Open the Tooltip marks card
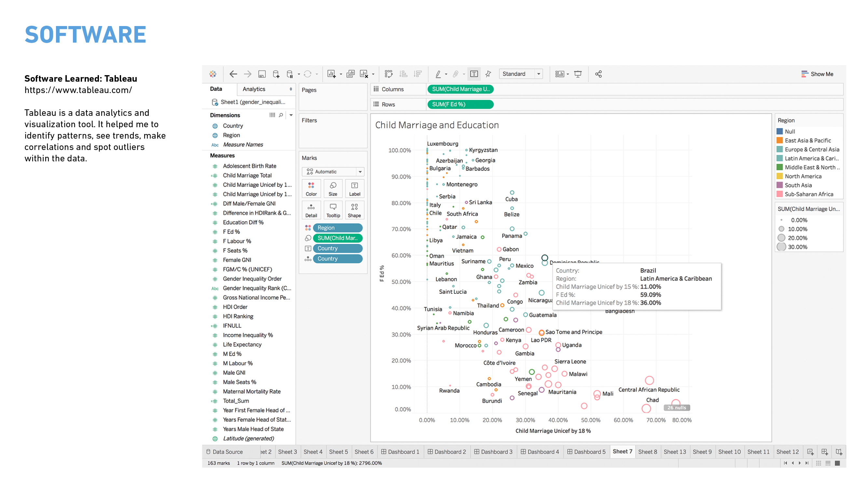Viewport: 868px width, 488px height. coord(333,210)
